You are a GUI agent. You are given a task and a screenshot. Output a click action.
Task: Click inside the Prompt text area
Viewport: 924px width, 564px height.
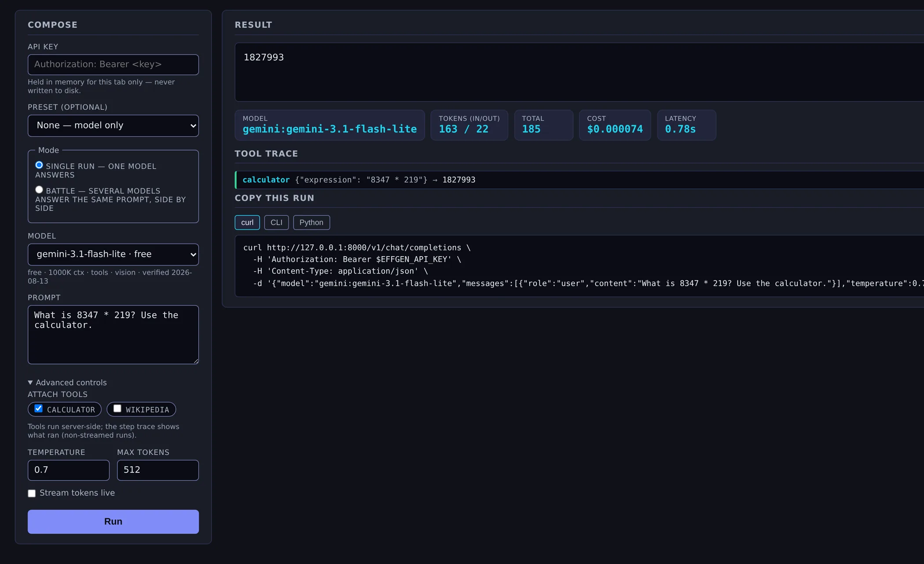click(113, 335)
